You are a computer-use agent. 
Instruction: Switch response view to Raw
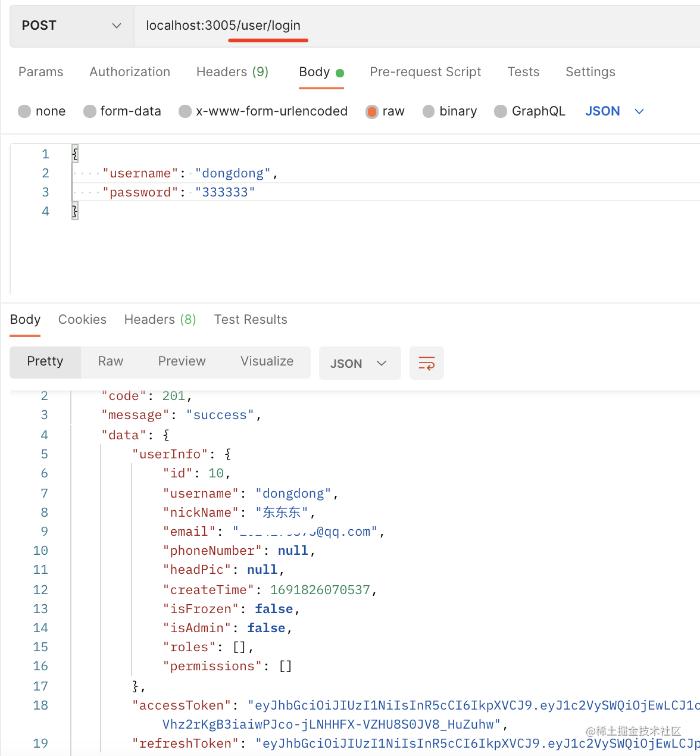click(111, 361)
